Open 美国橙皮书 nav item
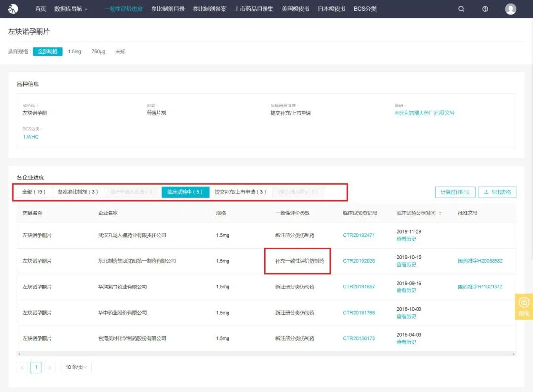Viewport: 533px width, 392px height. [x=296, y=9]
